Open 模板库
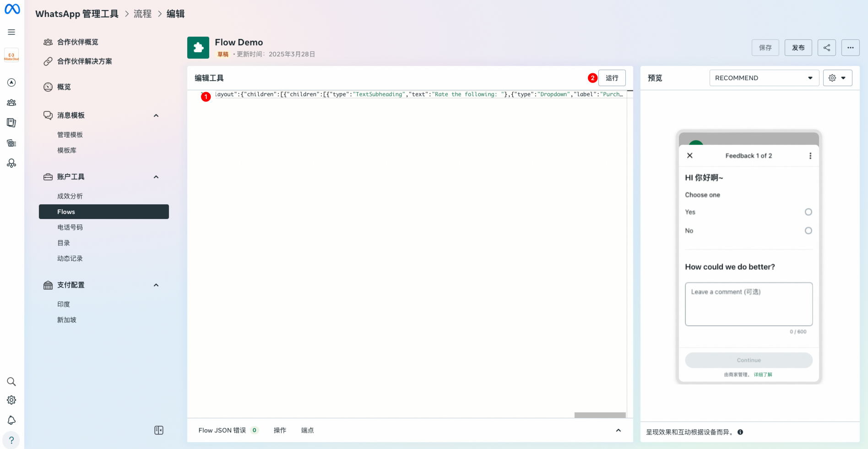This screenshot has width=868, height=449. pos(67,150)
